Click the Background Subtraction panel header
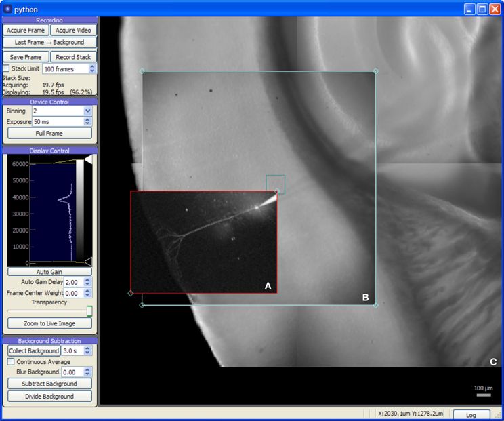The width and height of the screenshot is (504, 421). click(x=49, y=340)
